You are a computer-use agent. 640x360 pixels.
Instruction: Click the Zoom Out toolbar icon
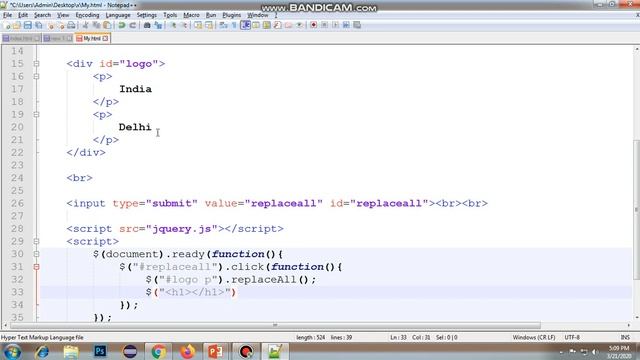[184, 25]
